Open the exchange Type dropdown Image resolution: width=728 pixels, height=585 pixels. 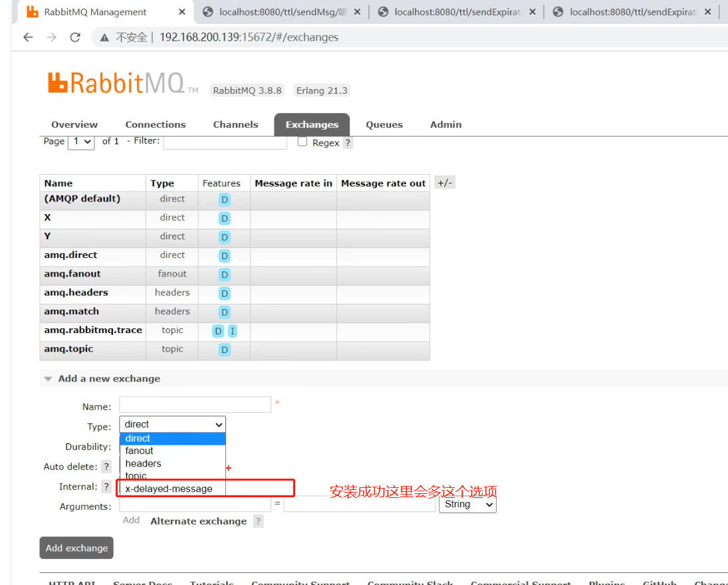172,424
